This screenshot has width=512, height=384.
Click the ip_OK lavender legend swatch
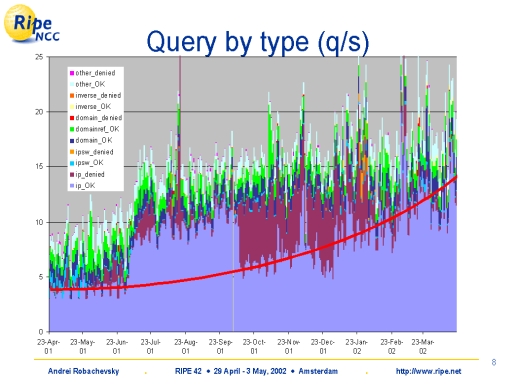[x=72, y=186]
